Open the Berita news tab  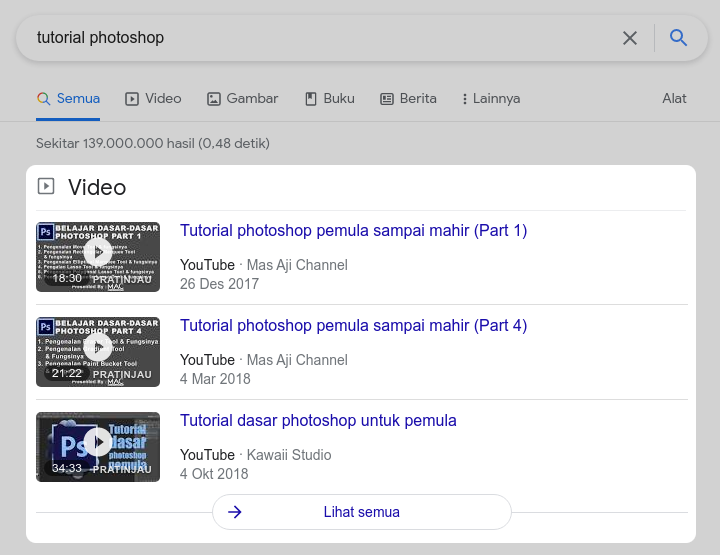[x=408, y=99]
